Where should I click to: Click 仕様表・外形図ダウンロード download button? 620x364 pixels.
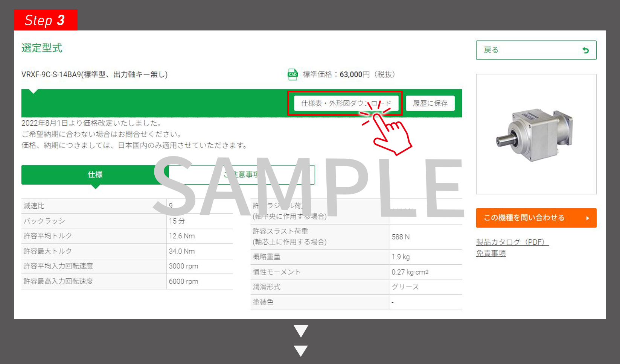pyautogui.click(x=346, y=103)
